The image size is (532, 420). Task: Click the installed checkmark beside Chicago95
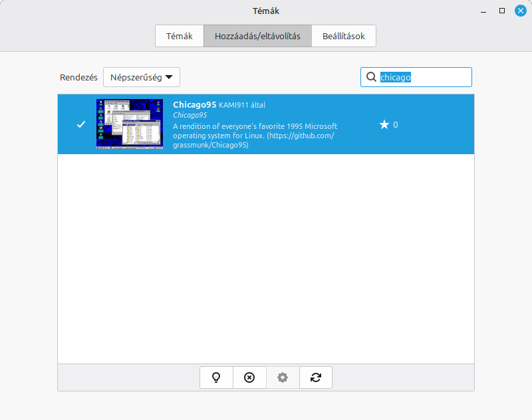pos(81,124)
